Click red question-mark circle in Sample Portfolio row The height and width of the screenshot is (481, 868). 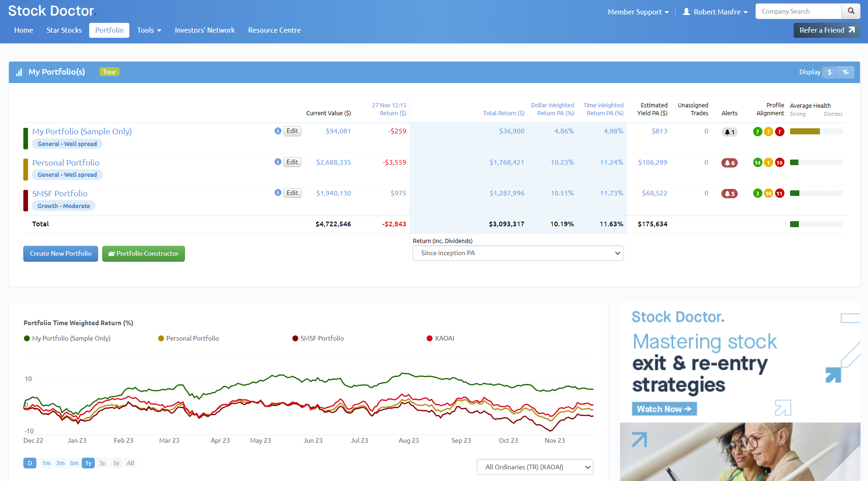point(779,132)
